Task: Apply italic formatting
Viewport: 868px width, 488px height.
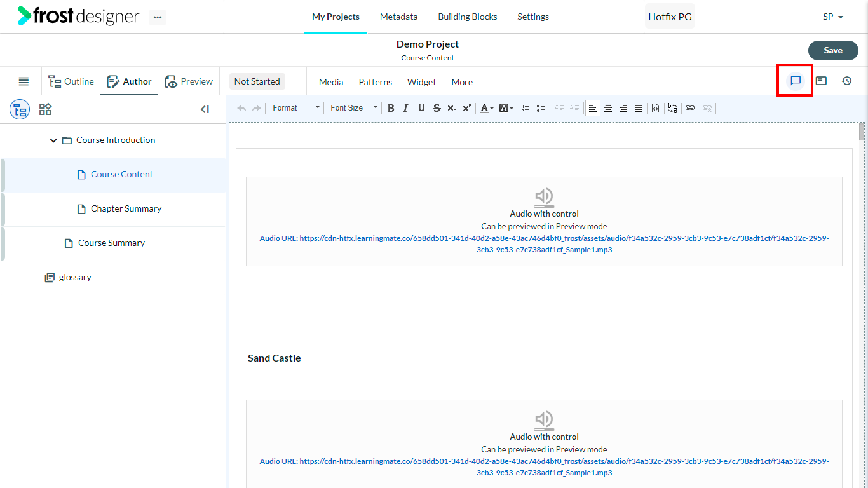Action: (405, 108)
